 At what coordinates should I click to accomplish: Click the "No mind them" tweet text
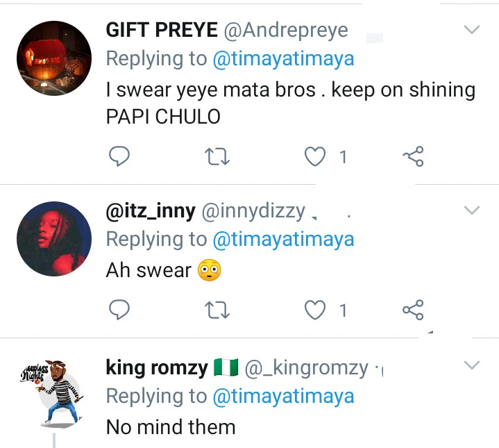(x=171, y=426)
